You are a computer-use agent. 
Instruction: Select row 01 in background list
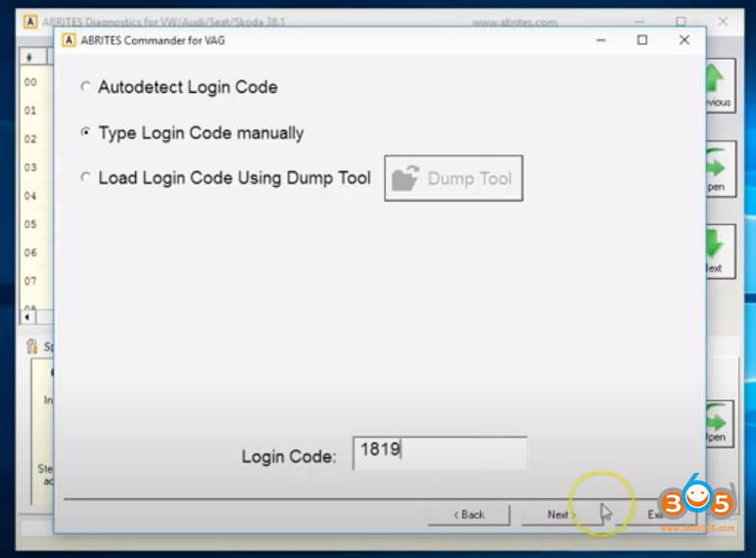pos(36,111)
